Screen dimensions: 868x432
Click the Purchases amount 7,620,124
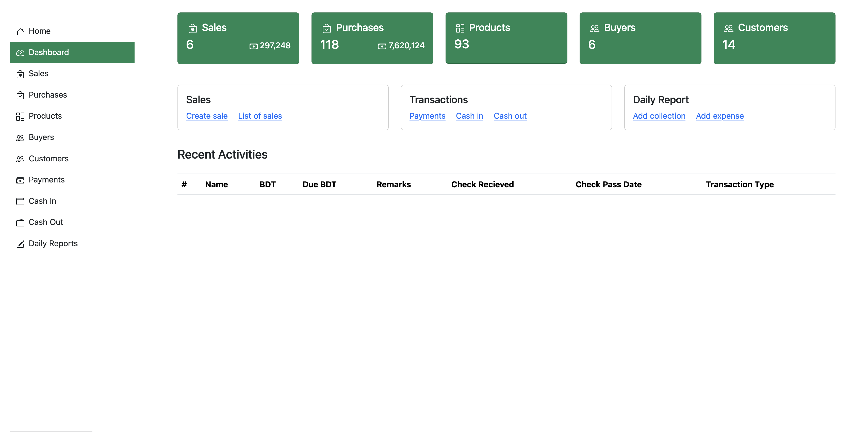click(406, 45)
